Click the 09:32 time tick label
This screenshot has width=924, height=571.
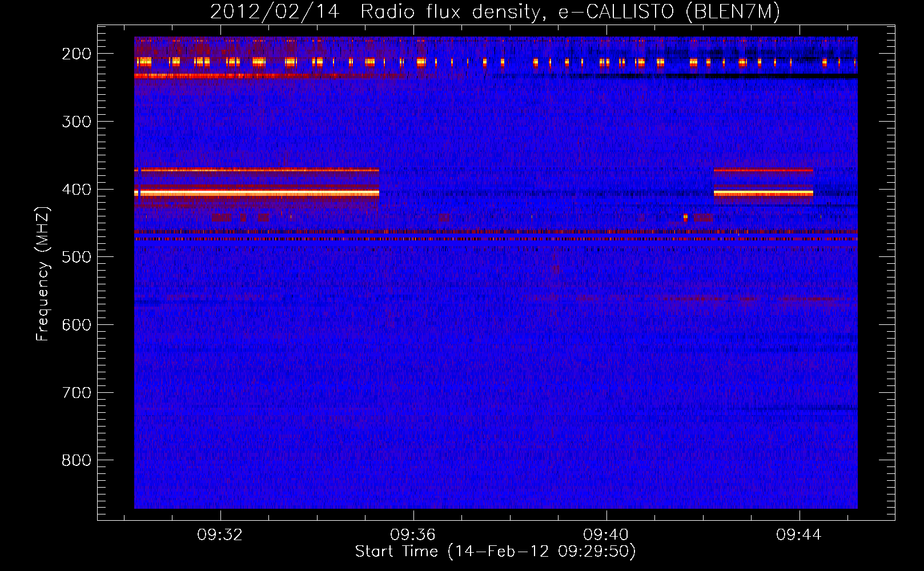tap(220, 535)
